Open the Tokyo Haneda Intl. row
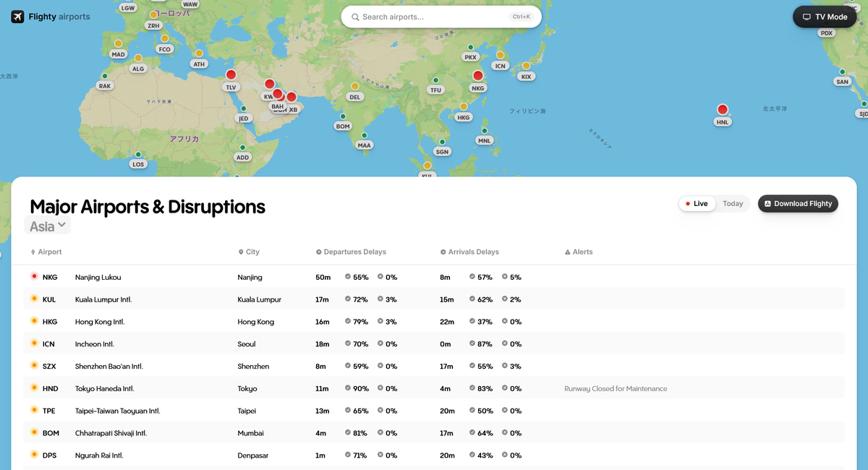The image size is (868, 470). coord(104,389)
